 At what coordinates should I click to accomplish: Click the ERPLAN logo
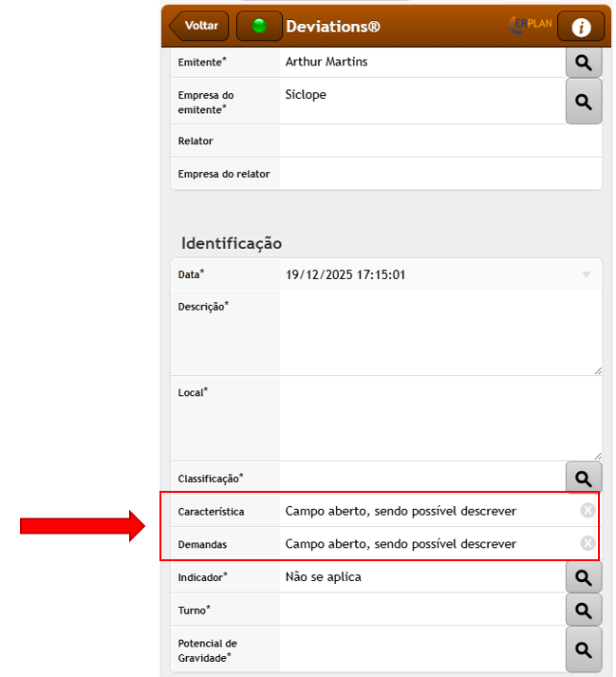pyautogui.click(x=530, y=26)
